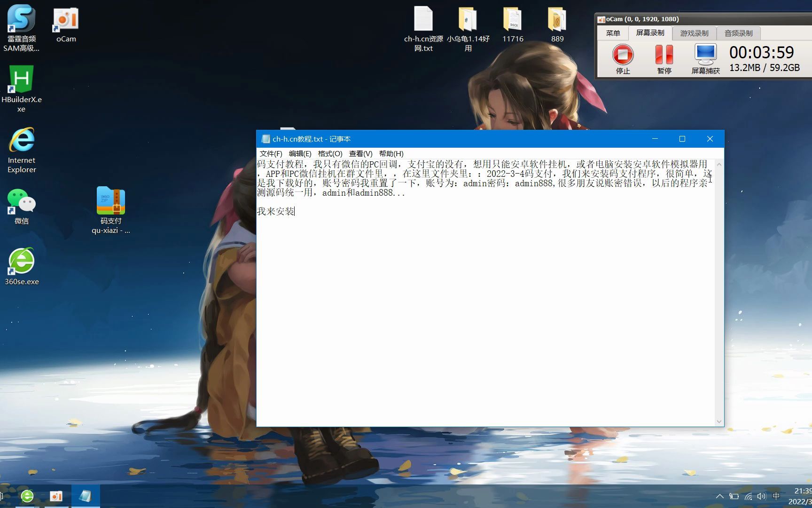Switch to oCam on the taskbar
The height and width of the screenshot is (508, 812).
tap(56, 496)
